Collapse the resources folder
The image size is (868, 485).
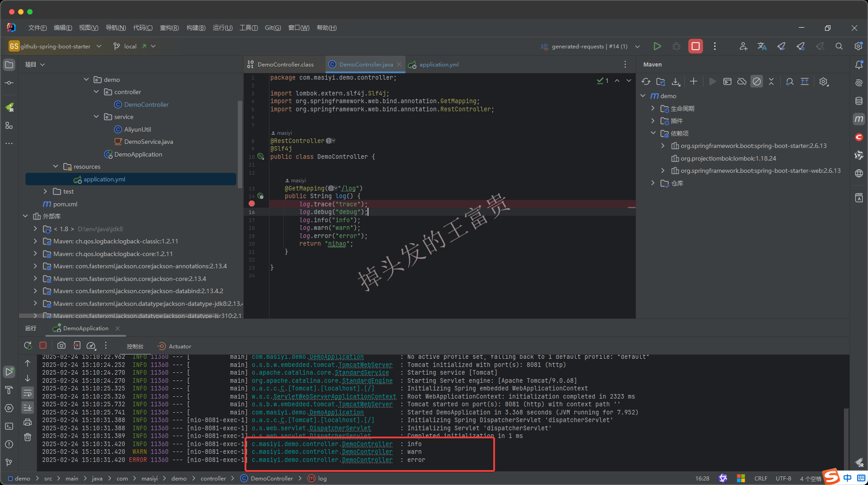pyautogui.click(x=56, y=166)
